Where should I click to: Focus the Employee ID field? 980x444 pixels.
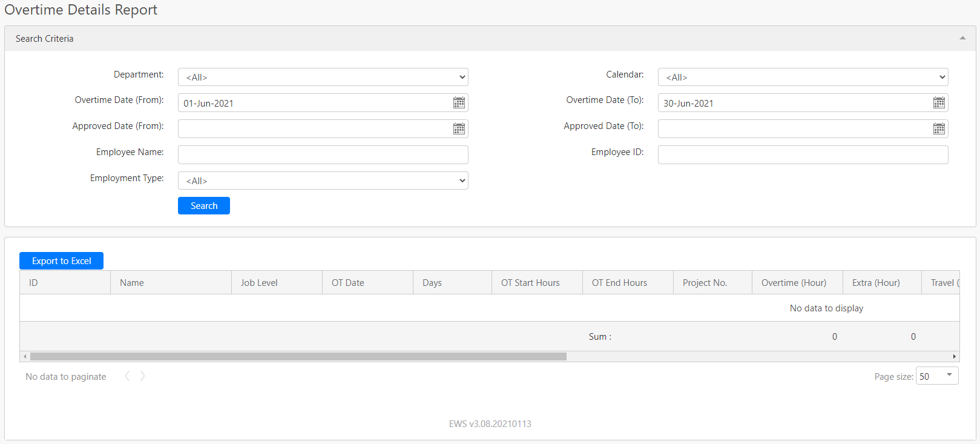tap(803, 154)
